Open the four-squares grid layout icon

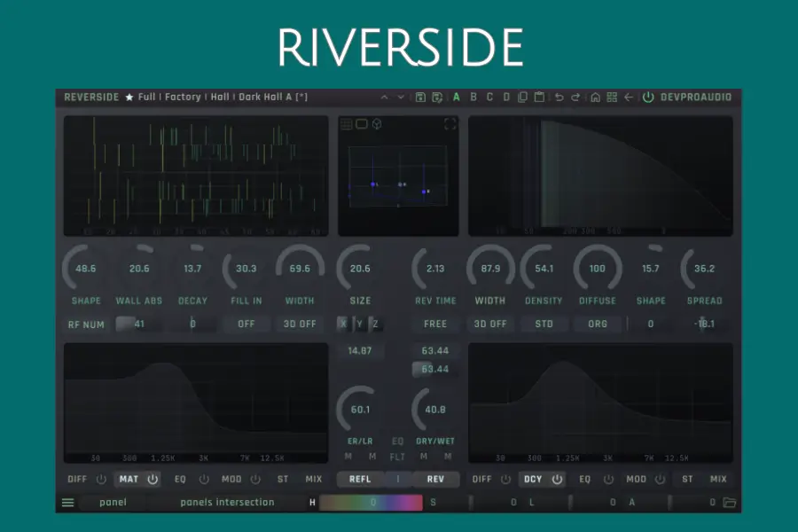click(x=612, y=98)
